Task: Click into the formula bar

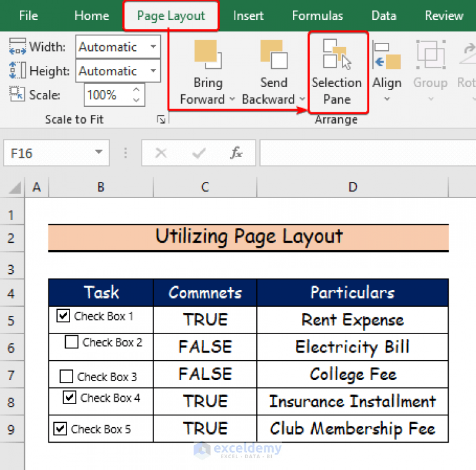Action: [367, 153]
